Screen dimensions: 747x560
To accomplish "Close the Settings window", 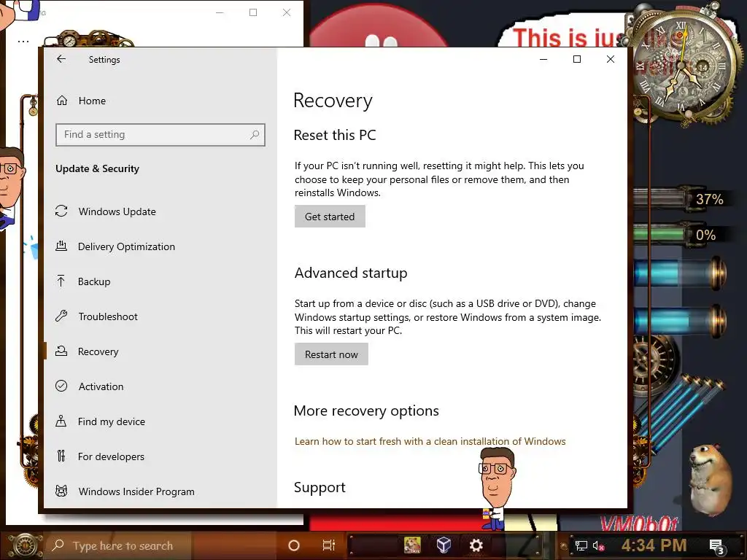I will [x=611, y=59].
